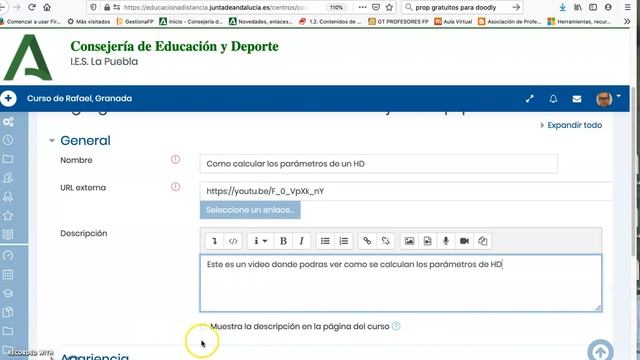Open the Herramientas, recur... bookmark
The image size is (640, 360).
point(579,21)
